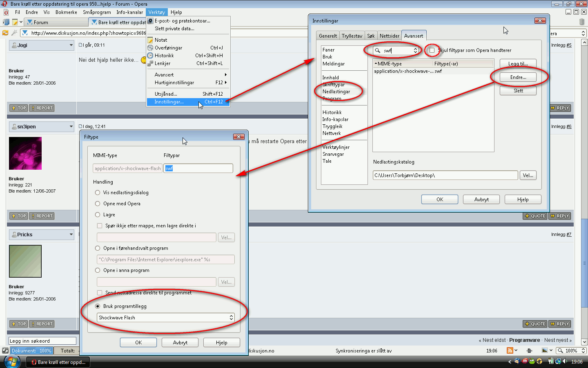Open the panels icon left of the tab bar
This screenshot has height=368, width=588.
click(6, 22)
